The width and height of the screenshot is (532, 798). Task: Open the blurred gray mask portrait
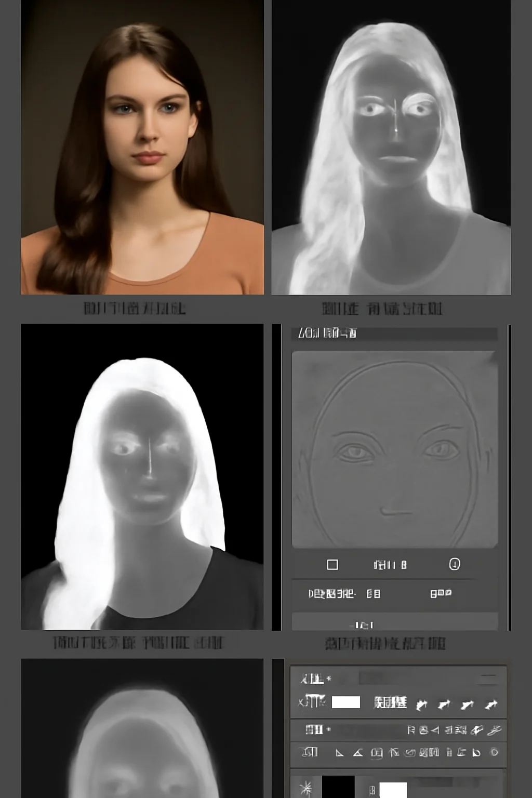[142, 728]
